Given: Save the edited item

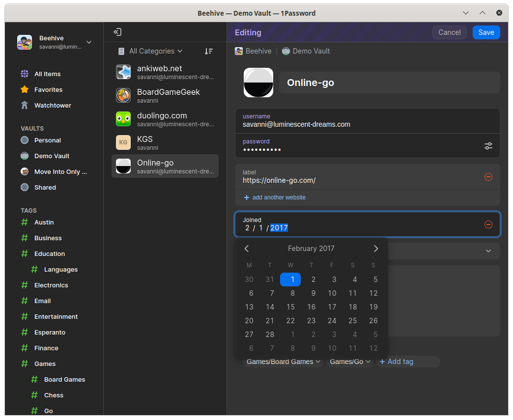Looking at the screenshot, I should point(486,32).
